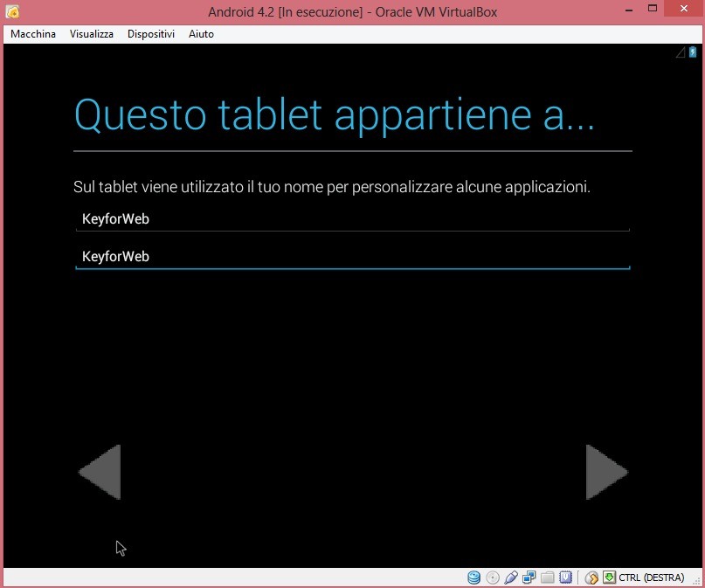Click the mouse integration status icon
This screenshot has width=705, height=588.
coord(591,578)
